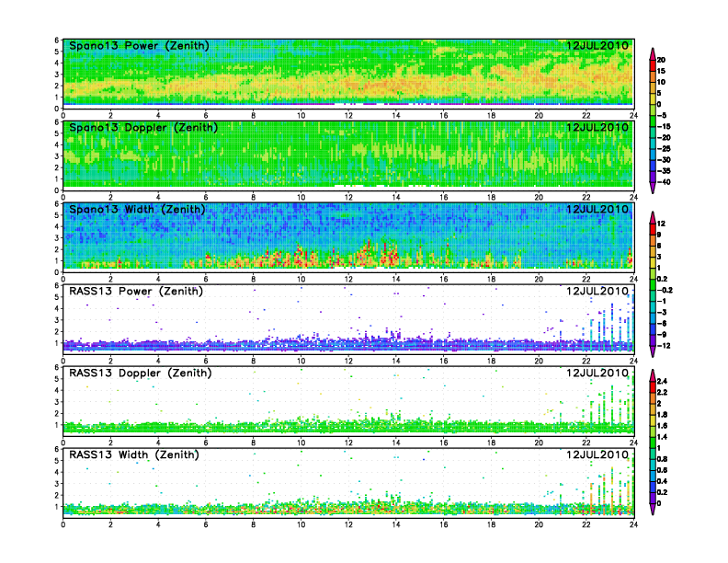Click the 12JUL2010 date in RASS13 Width panel
This screenshot has height=563, width=728.
[597, 454]
